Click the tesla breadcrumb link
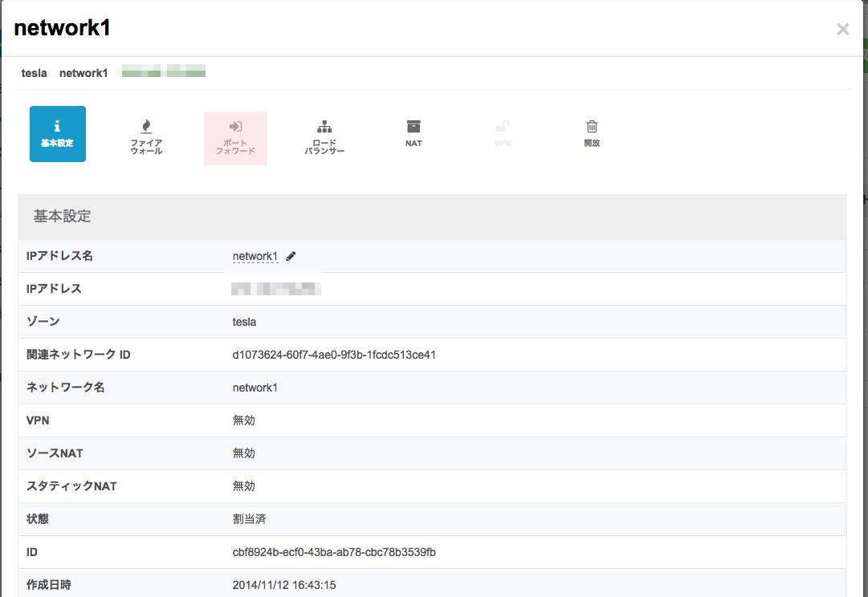The width and height of the screenshot is (868, 597). click(x=34, y=73)
